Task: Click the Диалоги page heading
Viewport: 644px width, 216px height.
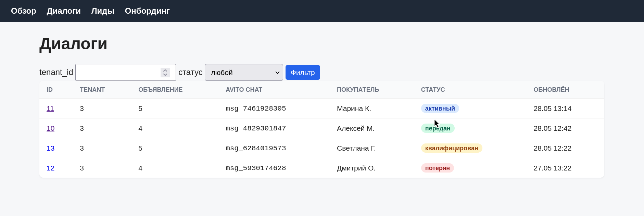Action: pos(73,44)
